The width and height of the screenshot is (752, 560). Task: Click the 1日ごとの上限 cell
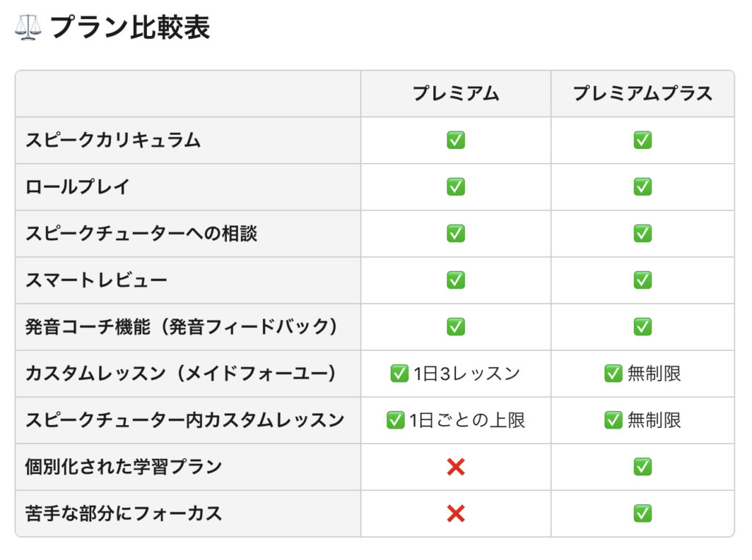pyautogui.click(x=455, y=420)
